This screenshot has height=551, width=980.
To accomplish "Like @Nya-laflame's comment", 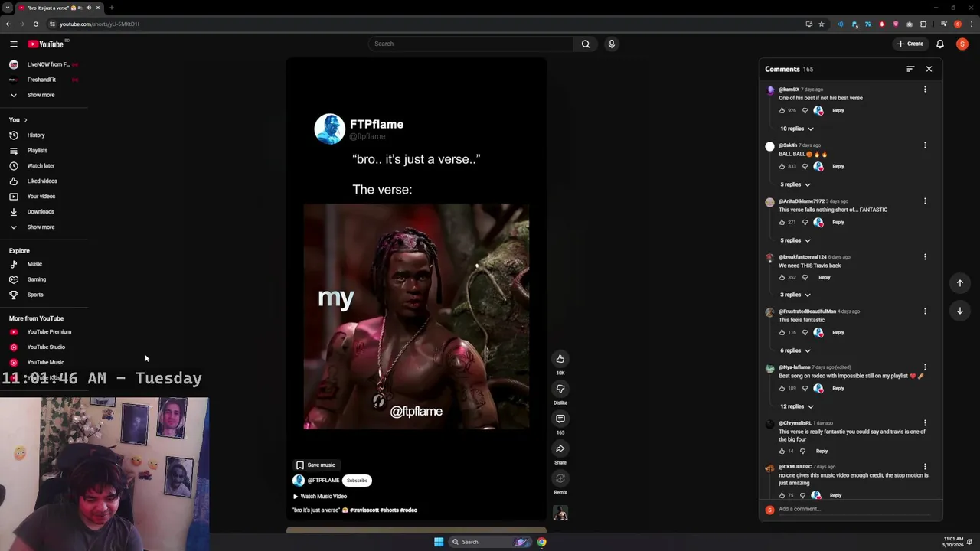I will click(x=782, y=389).
